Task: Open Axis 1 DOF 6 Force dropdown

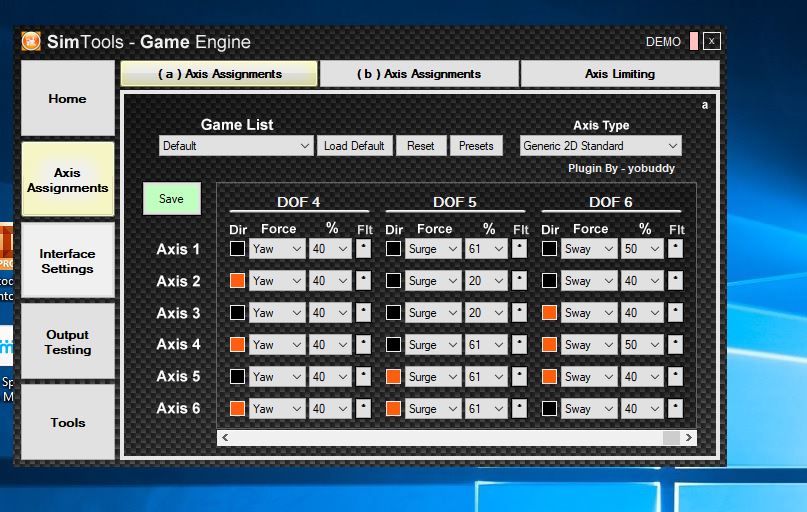Action: (x=589, y=249)
